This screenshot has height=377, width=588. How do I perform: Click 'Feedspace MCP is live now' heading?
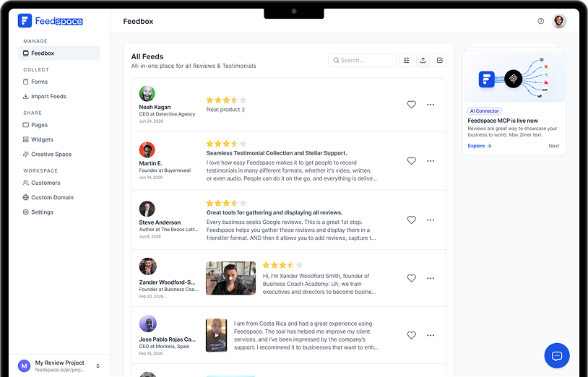click(x=503, y=121)
